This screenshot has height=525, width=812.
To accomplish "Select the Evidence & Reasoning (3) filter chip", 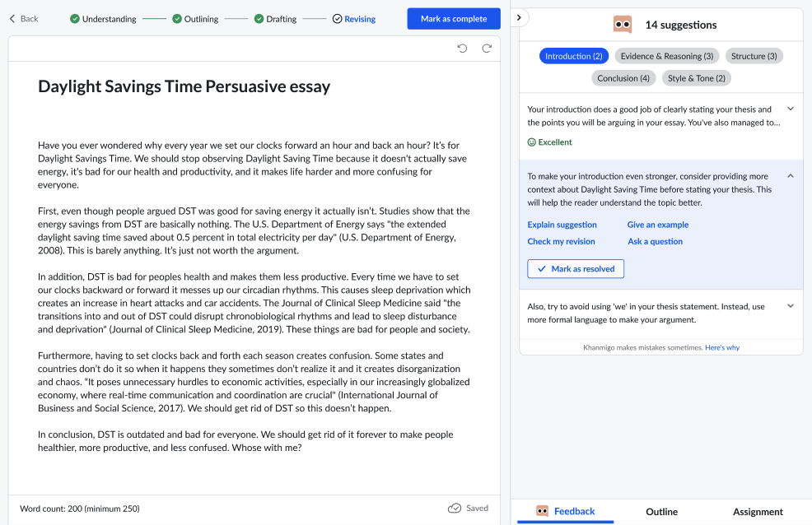I will [x=666, y=56].
